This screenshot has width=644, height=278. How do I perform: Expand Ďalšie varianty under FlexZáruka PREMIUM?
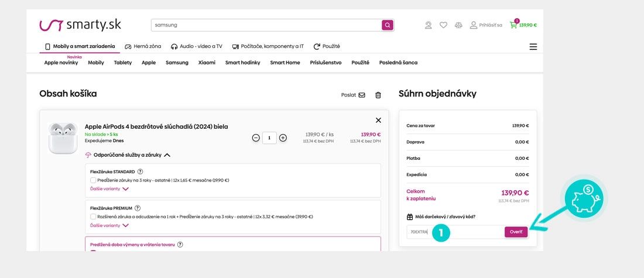(x=109, y=225)
